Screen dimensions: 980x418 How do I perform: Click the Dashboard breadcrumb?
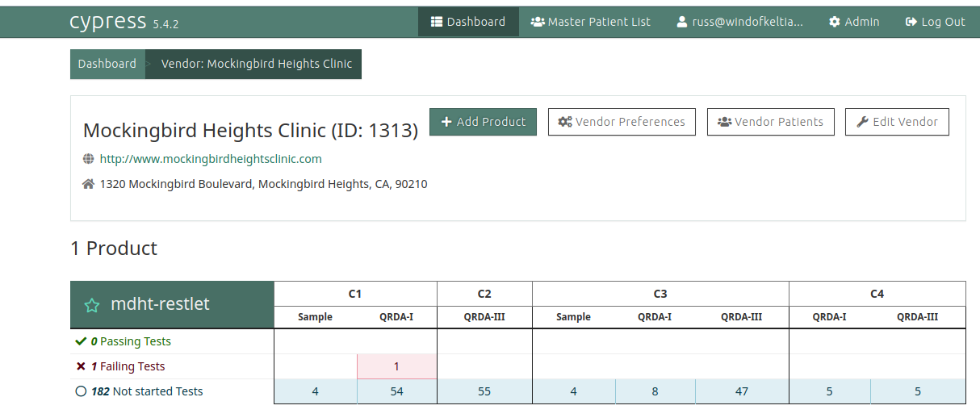107,64
